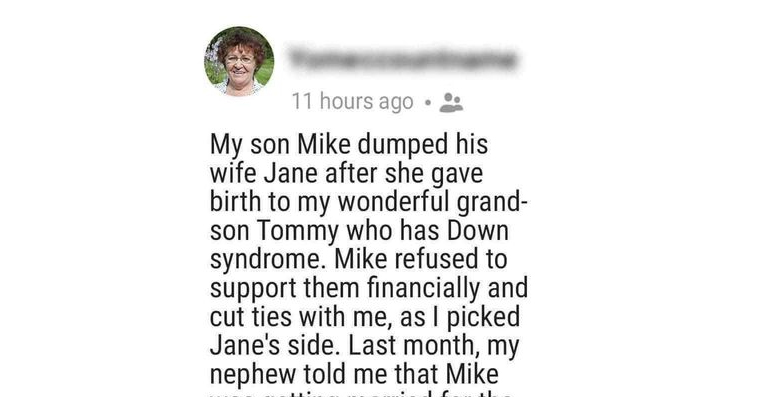
Task: Click the line "support them financially and"
Action: [x=369, y=289]
